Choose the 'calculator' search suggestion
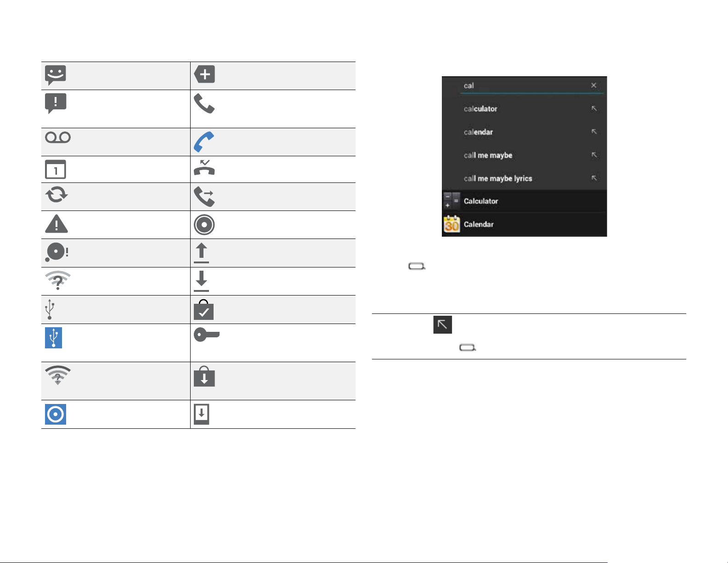Image resolution: width=728 pixels, height=563 pixels. (x=480, y=109)
